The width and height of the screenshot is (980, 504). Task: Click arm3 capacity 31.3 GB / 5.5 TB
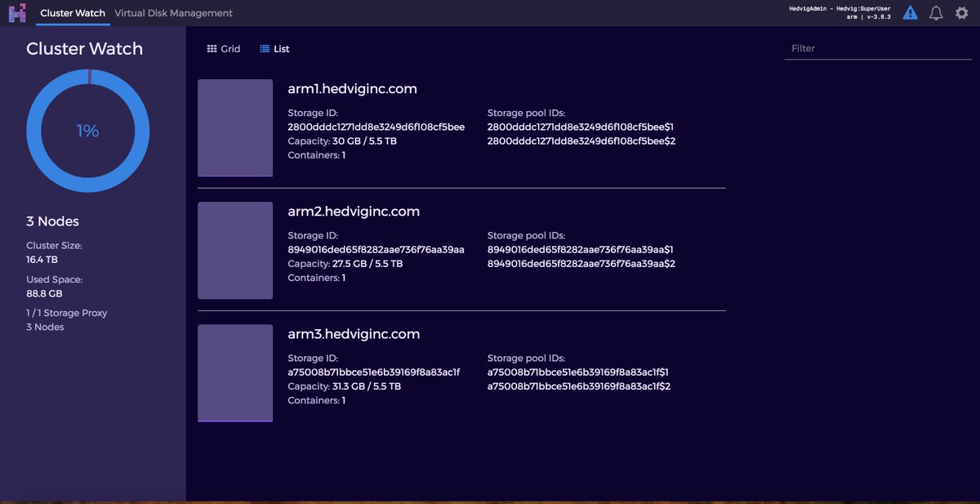[x=367, y=386]
